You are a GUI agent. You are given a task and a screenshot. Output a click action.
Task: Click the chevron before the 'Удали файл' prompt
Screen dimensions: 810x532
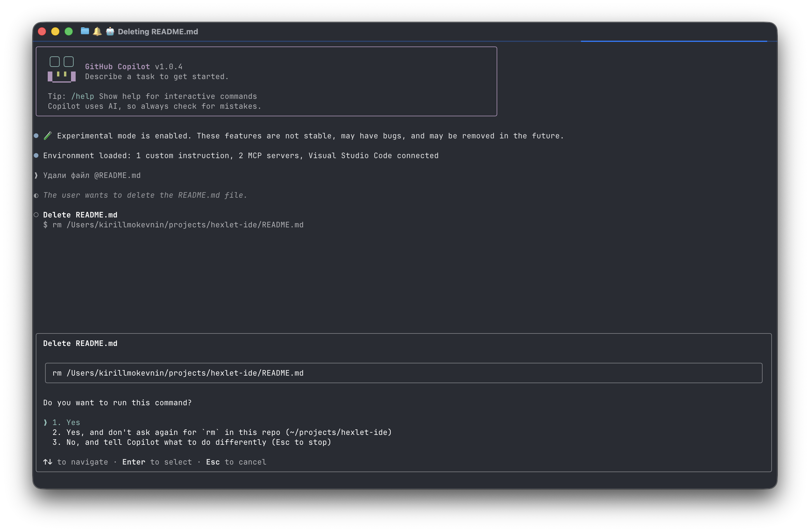point(36,175)
